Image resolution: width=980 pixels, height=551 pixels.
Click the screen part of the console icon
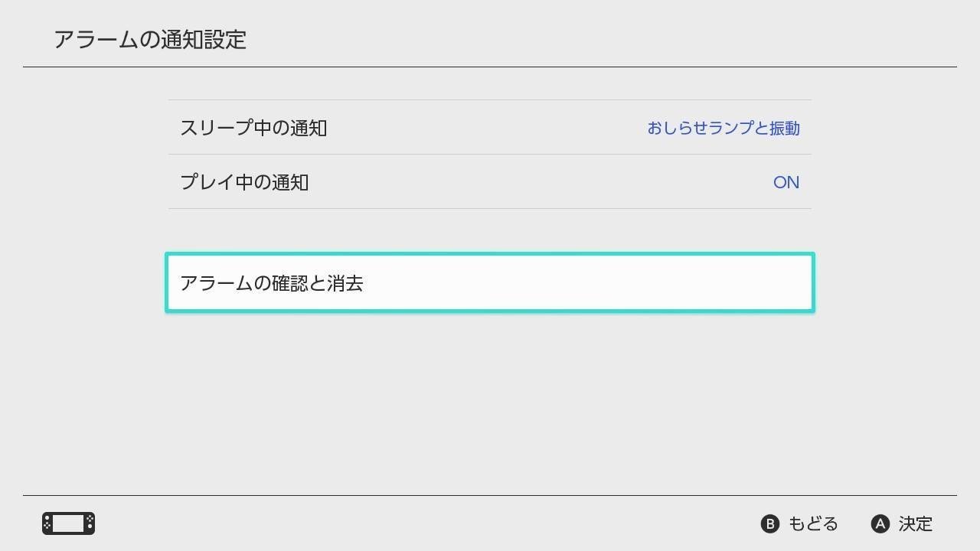pyautogui.click(x=68, y=523)
